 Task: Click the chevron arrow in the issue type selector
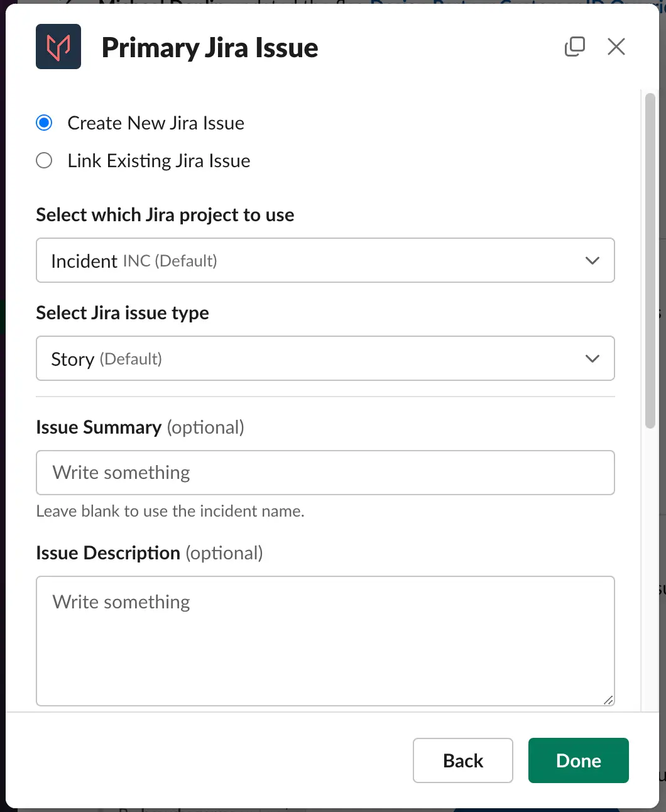[592, 358]
